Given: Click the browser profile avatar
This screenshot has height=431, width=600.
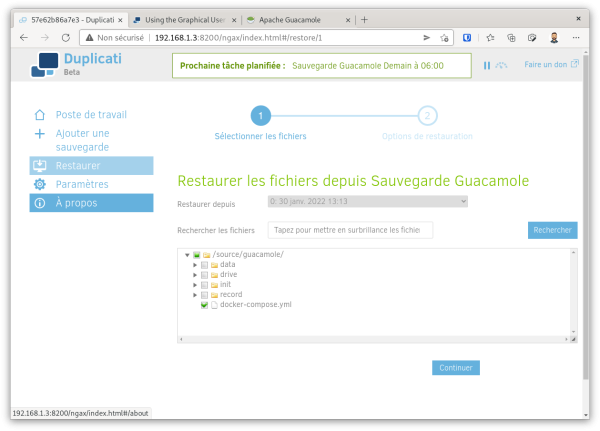Looking at the screenshot, I should 554,37.
